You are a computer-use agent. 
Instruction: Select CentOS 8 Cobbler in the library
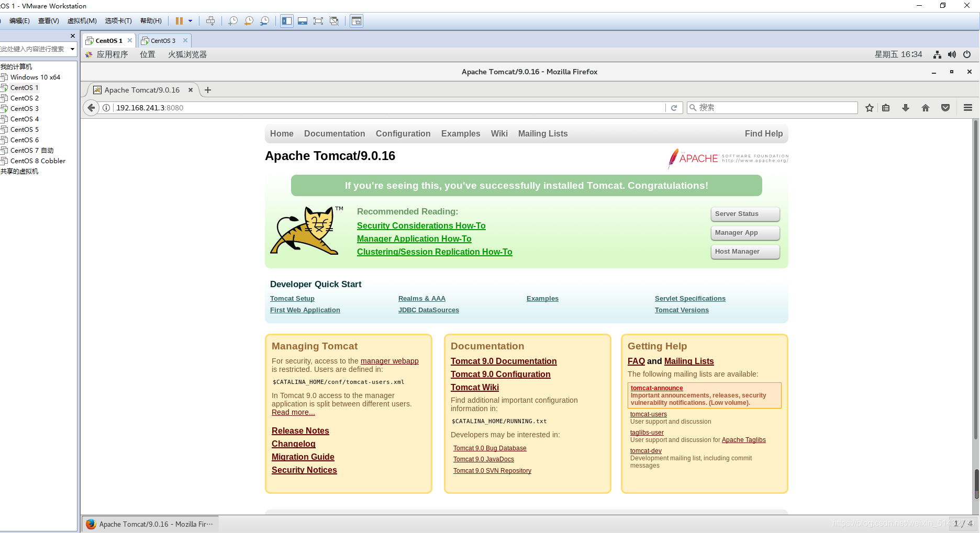[38, 161]
